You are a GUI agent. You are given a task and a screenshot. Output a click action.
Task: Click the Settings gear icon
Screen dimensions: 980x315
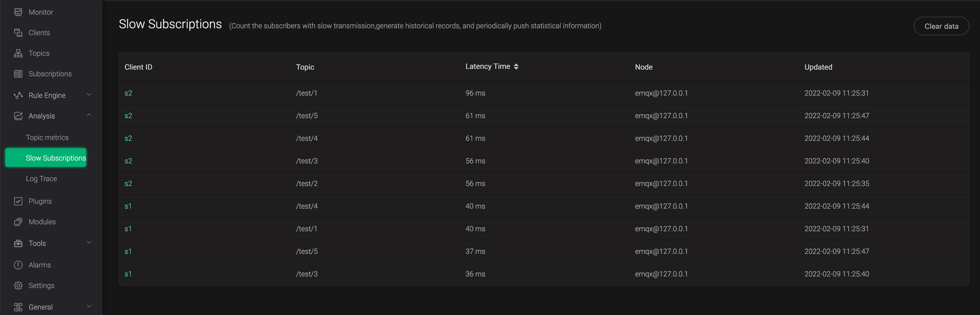[18, 286]
